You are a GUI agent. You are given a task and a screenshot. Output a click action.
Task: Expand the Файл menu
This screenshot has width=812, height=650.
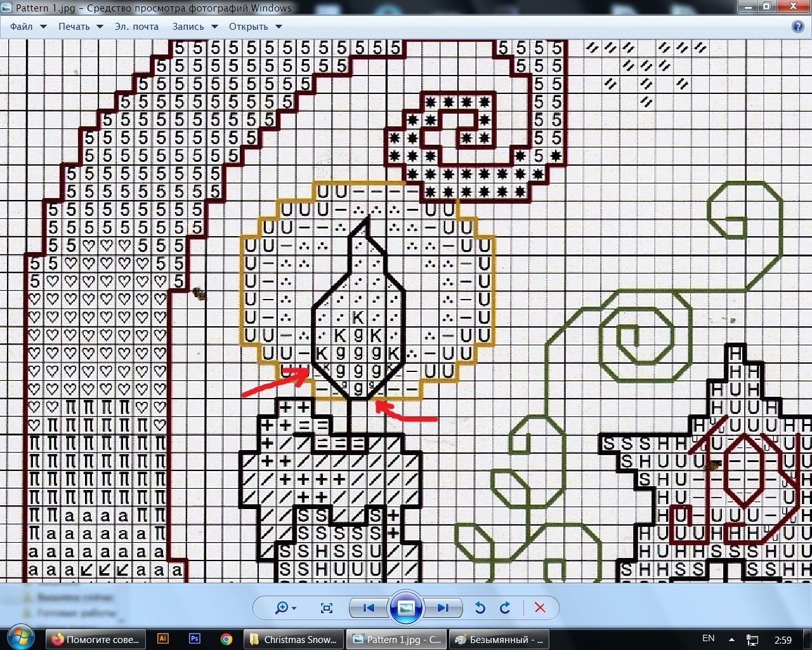pyautogui.click(x=28, y=27)
